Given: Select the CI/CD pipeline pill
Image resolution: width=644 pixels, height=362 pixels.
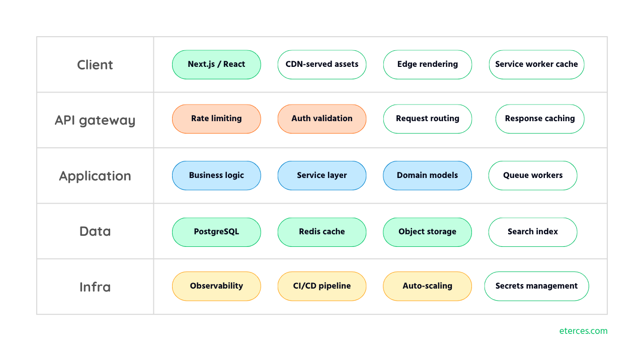Looking at the screenshot, I should (322, 286).
